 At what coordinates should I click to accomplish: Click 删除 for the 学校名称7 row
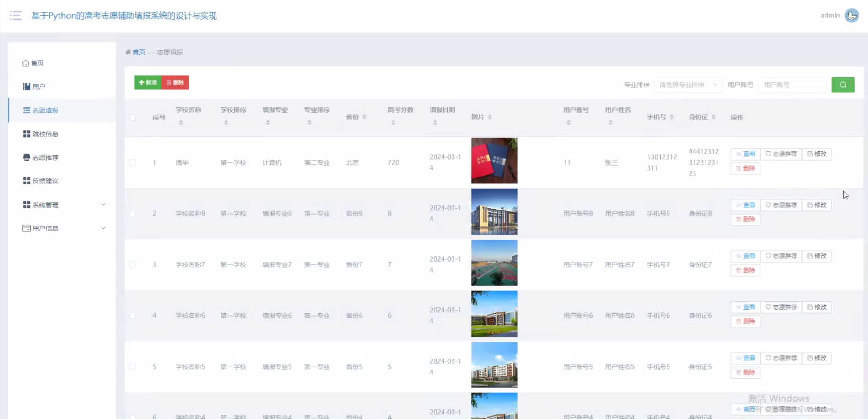click(x=745, y=270)
